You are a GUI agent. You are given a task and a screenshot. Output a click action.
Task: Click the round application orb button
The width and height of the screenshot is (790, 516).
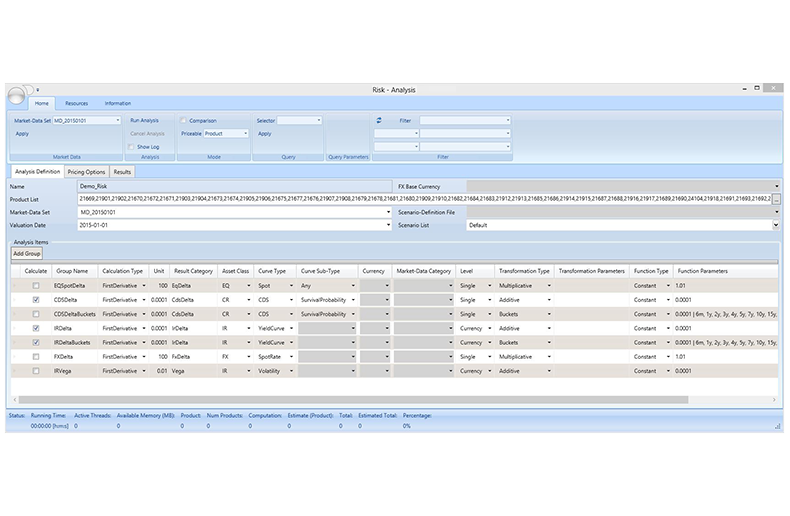tap(16, 95)
